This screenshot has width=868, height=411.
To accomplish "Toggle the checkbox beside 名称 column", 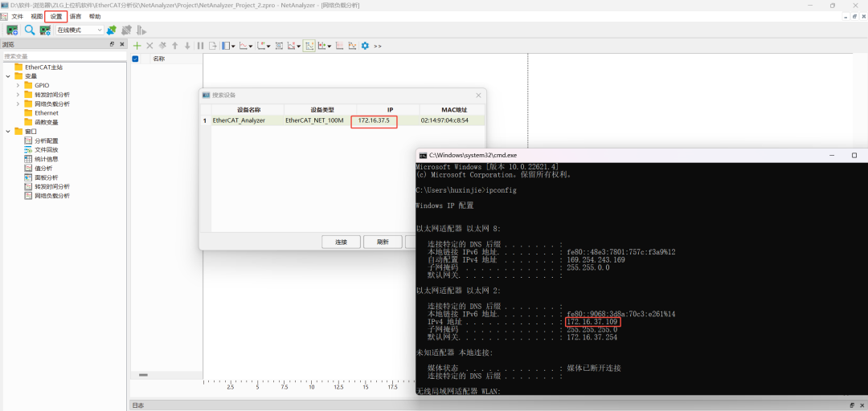I will point(135,59).
